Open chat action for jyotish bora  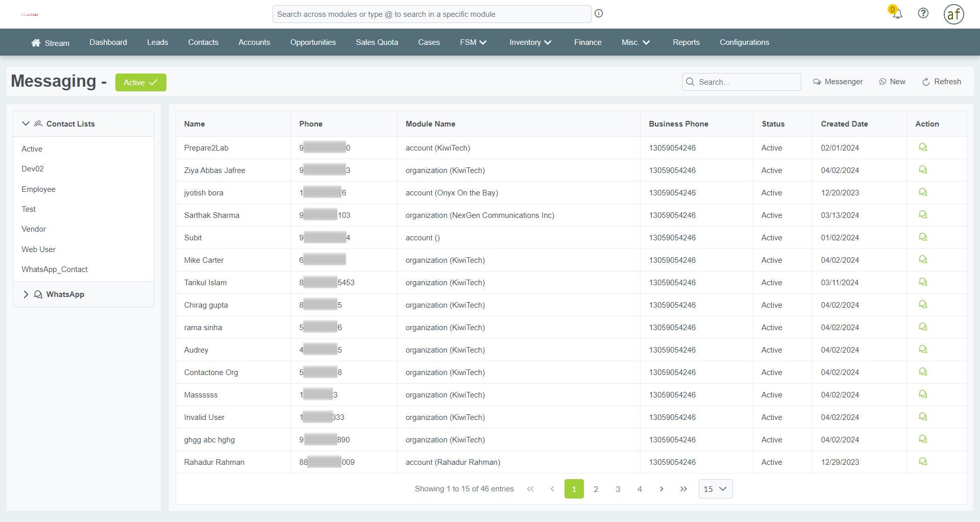click(x=923, y=192)
